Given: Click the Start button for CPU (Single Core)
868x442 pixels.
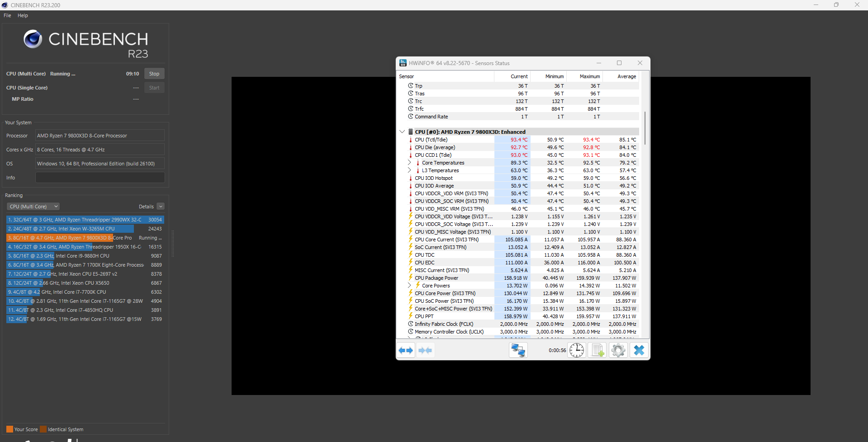Looking at the screenshot, I should tap(154, 88).
